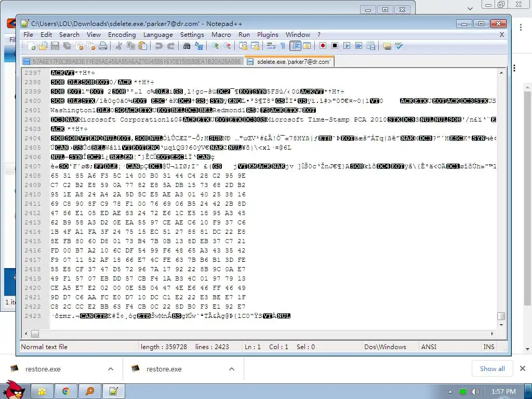Click the Save All toolbar icon
The image size is (532, 399).
[x=67, y=46]
